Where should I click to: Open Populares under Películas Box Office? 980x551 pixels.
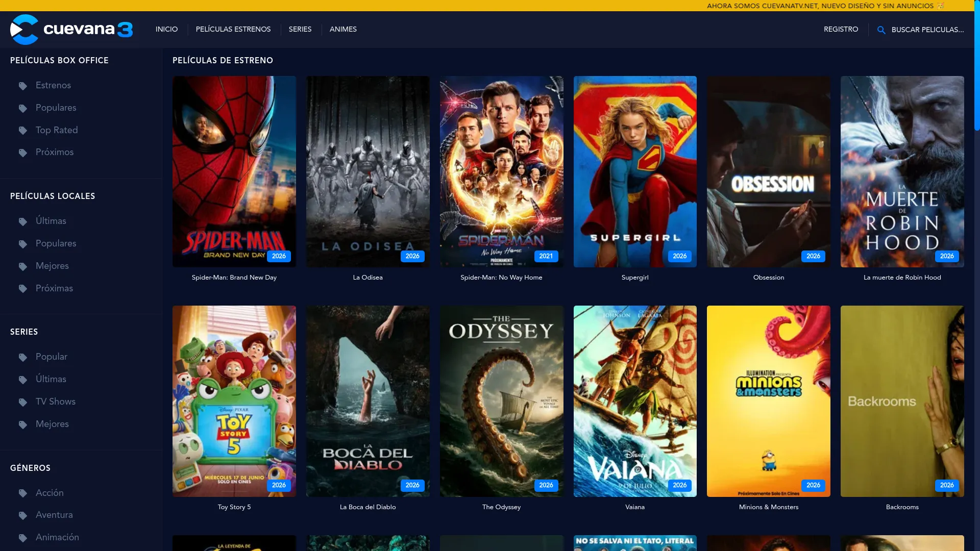tap(56, 108)
